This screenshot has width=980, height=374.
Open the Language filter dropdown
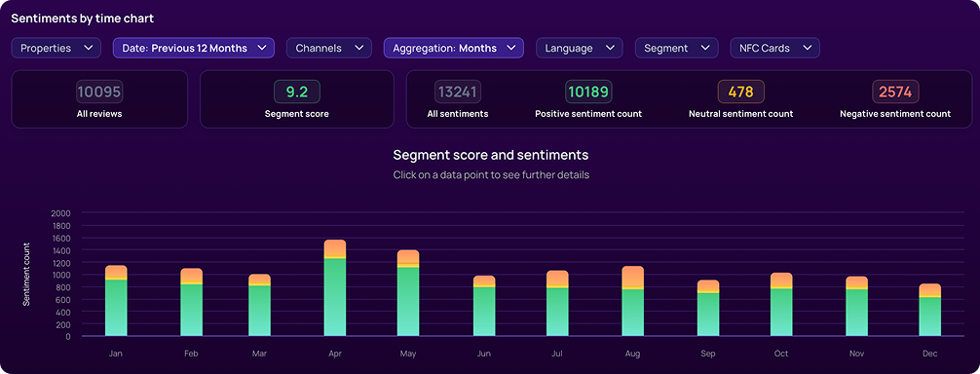(x=580, y=48)
